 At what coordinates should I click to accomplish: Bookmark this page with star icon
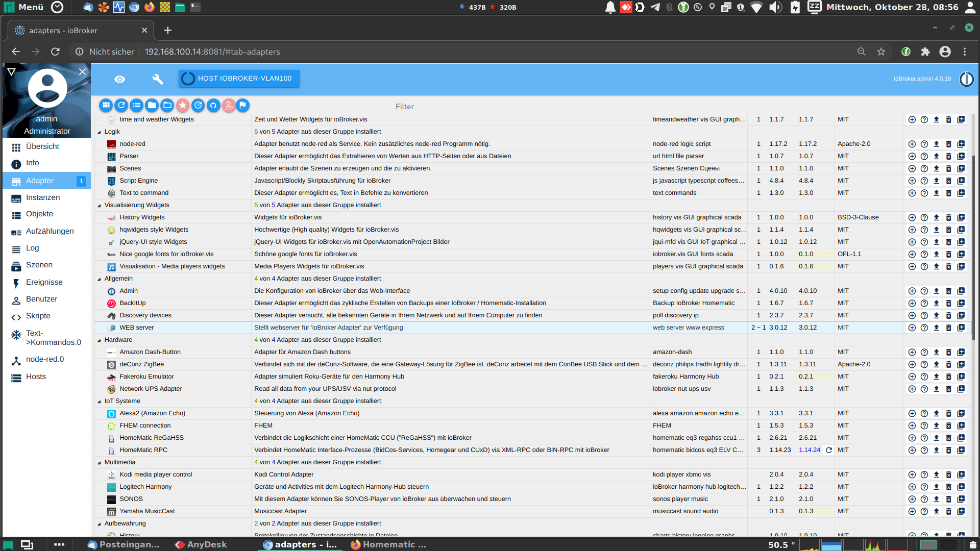(x=881, y=52)
